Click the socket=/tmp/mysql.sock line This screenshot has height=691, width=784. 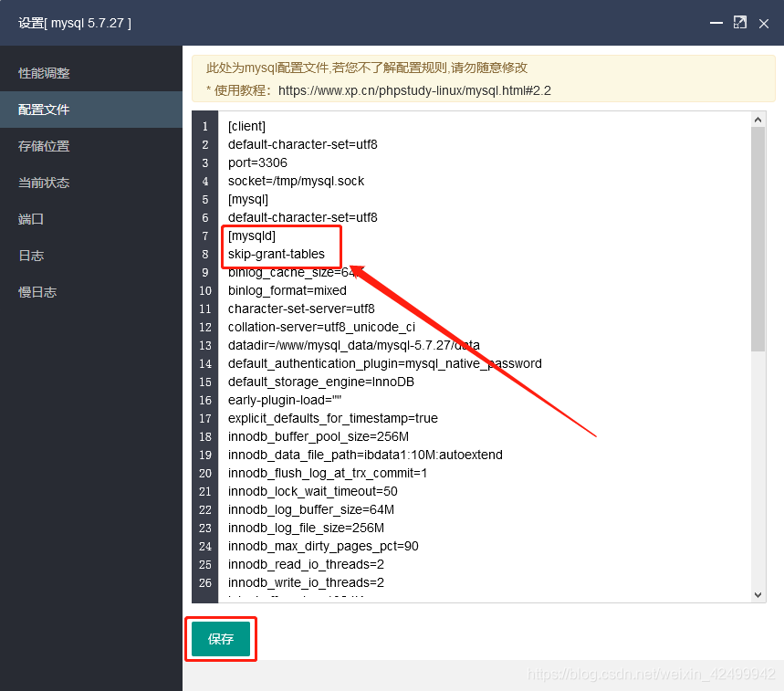click(x=296, y=181)
